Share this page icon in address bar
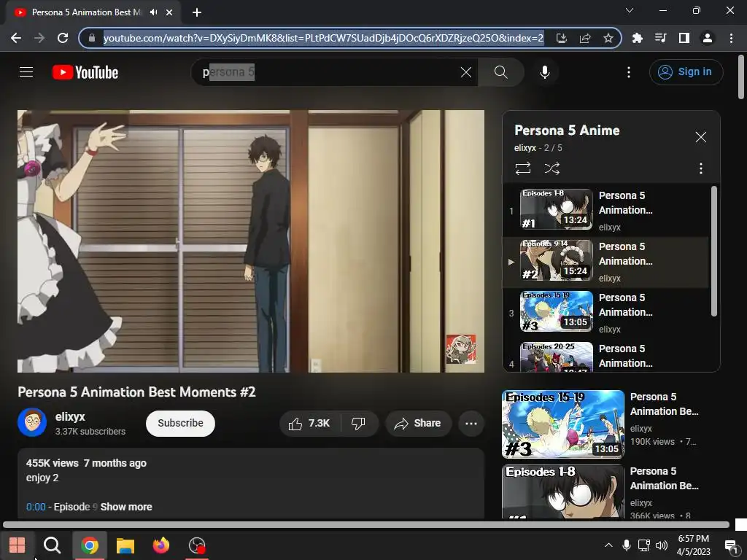The width and height of the screenshot is (747, 560). (x=585, y=38)
